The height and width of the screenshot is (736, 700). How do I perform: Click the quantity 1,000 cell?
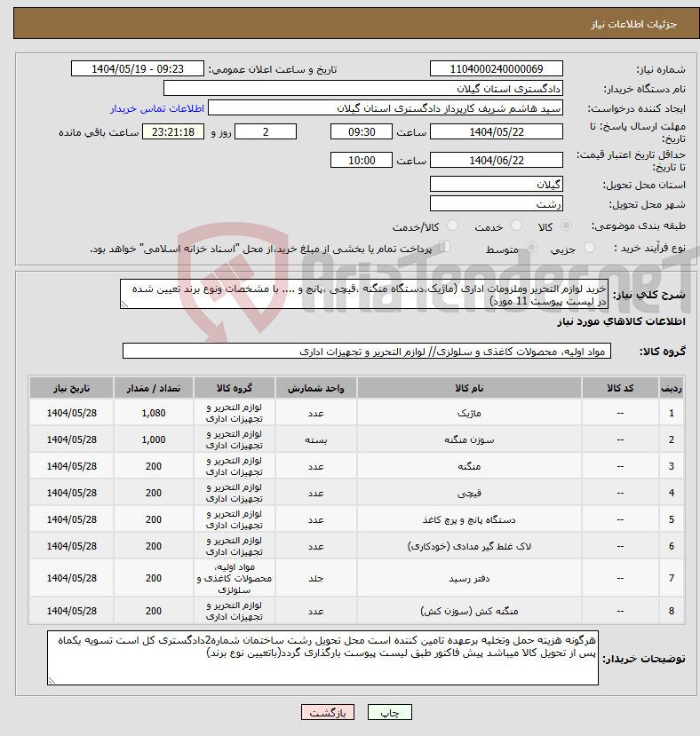(154, 439)
